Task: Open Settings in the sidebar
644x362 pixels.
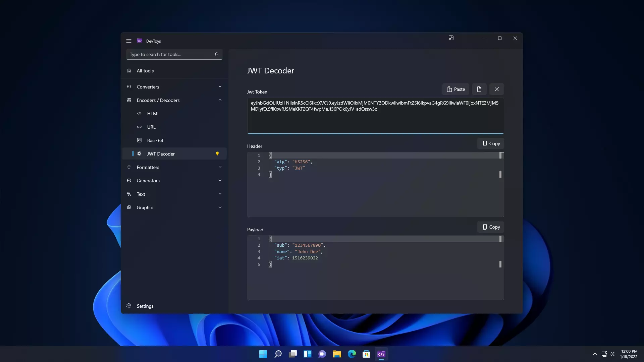Action: pyautogui.click(x=174, y=306)
